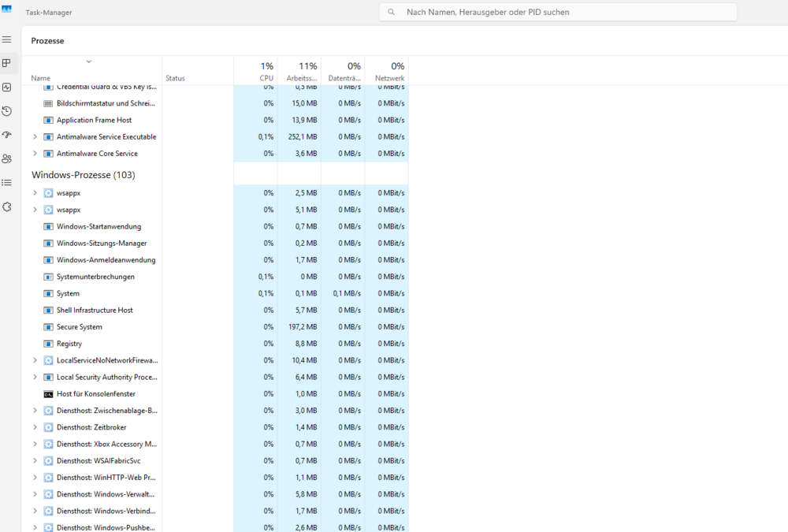The height and width of the screenshot is (532, 788).
Task: Select the Shell Infrastructure Host row
Action: pyautogui.click(x=214, y=311)
